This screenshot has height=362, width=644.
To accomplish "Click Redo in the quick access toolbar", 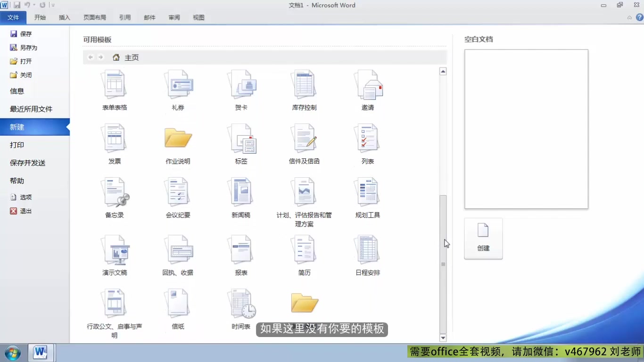I will tap(42, 5).
